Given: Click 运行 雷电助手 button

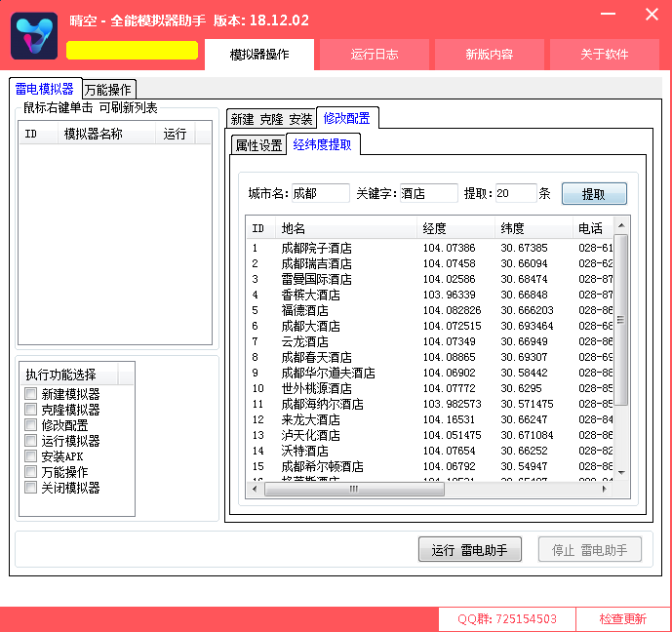Looking at the screenshot, I should 470,549.
